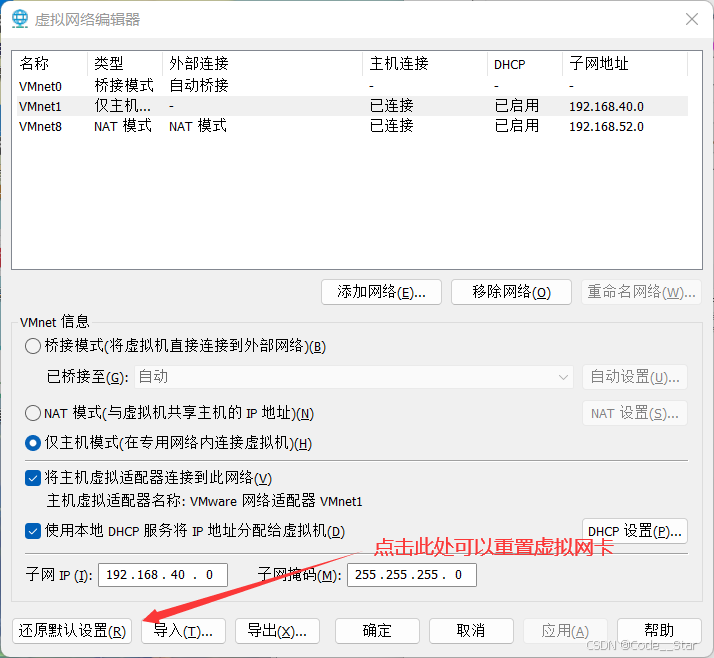Screen dimensions: 714x658
Task: Click 重命名网络(W) button
Action: pos(641,292)
